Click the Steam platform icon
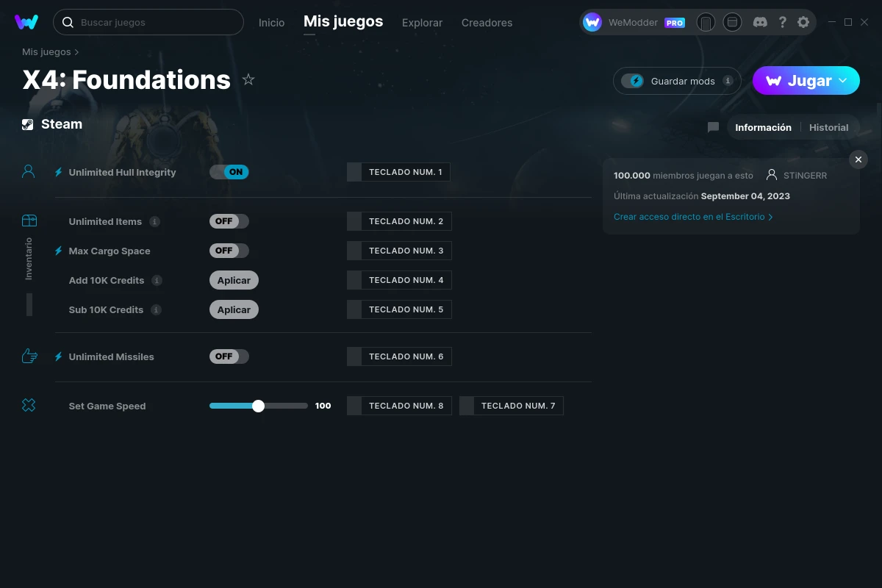 click(28, 124)
